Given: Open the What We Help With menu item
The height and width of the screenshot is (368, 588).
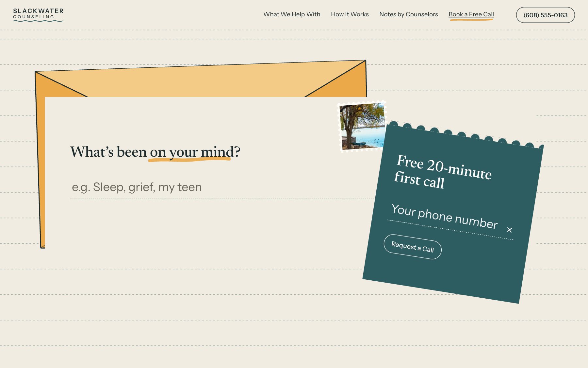Looking at the screenshot, I should pyautogui.click(x=292, y=14).
